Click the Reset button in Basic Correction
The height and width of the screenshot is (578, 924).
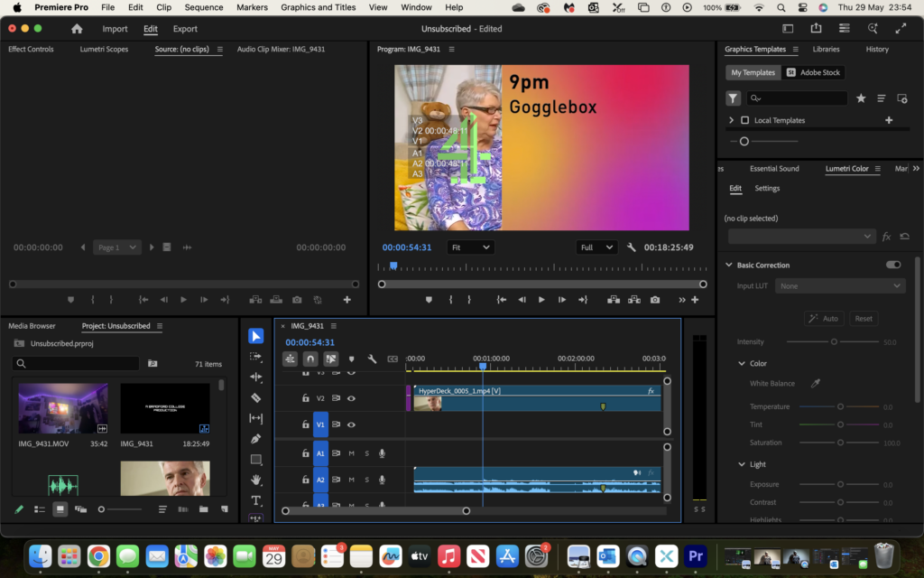click(x=864, y=319)
